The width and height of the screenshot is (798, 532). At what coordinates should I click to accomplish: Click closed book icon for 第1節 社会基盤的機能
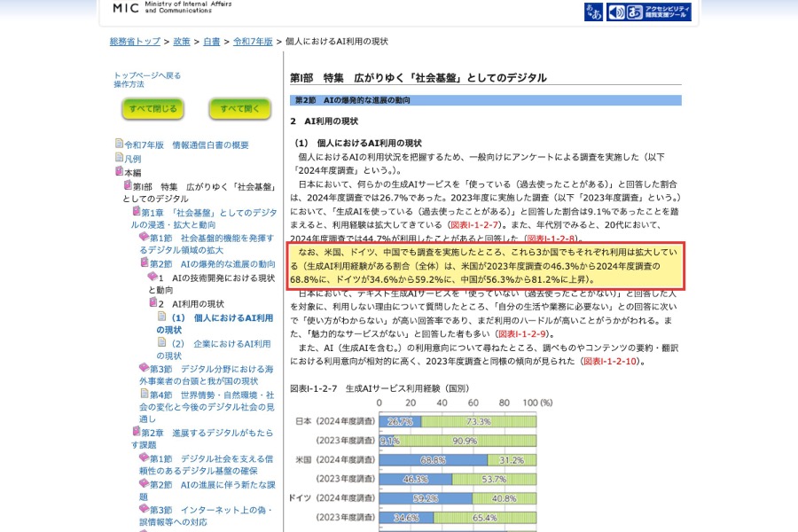(x=144, y=236)
